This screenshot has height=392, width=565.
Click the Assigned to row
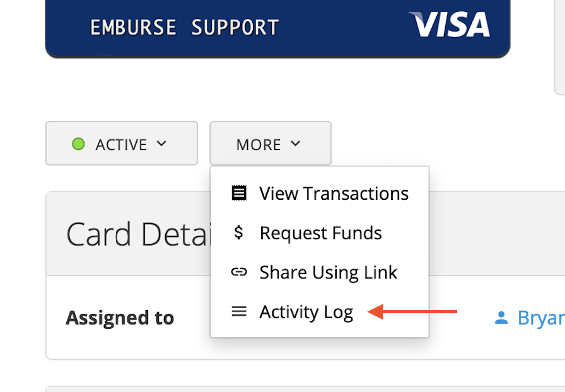[x=120, y=318]
